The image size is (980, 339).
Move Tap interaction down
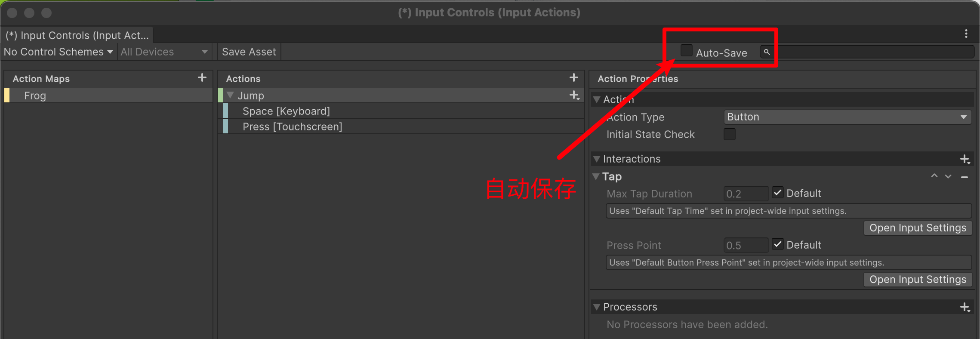(x=948, y=176)
